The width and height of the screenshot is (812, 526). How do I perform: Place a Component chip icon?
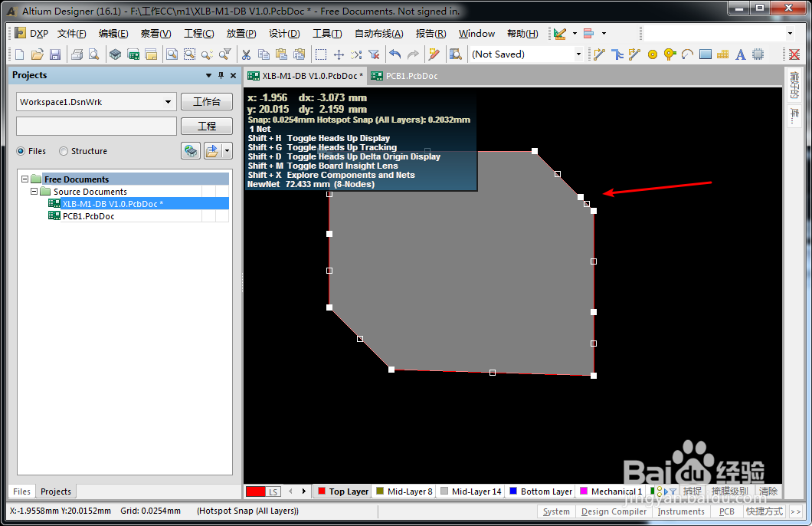[758, 54]
